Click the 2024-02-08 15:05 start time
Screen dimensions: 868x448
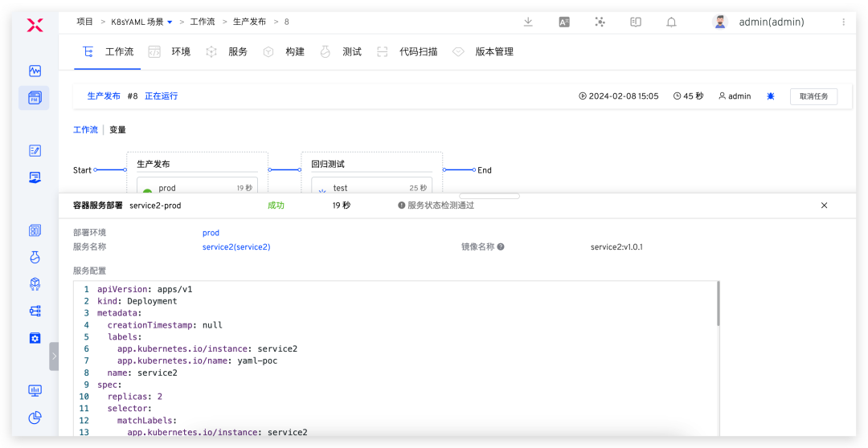pos(624,96)
